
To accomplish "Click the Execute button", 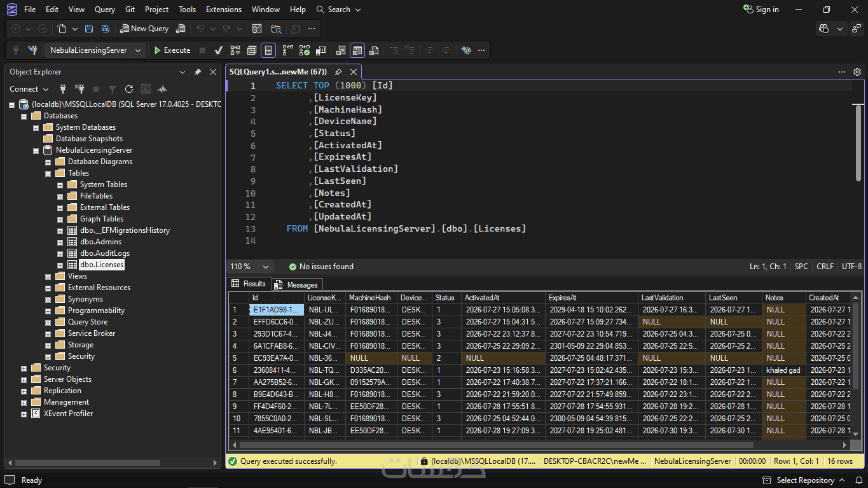I will coord(172,50).
